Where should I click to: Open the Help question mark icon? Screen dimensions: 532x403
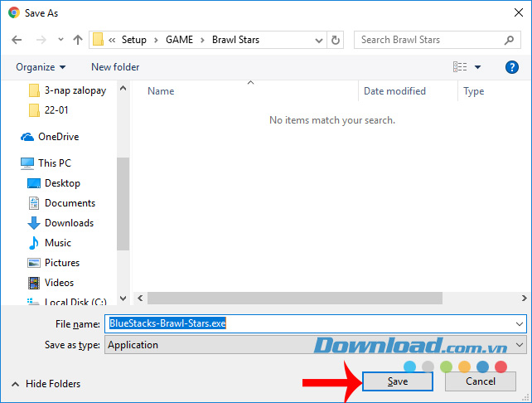[511, 67]
